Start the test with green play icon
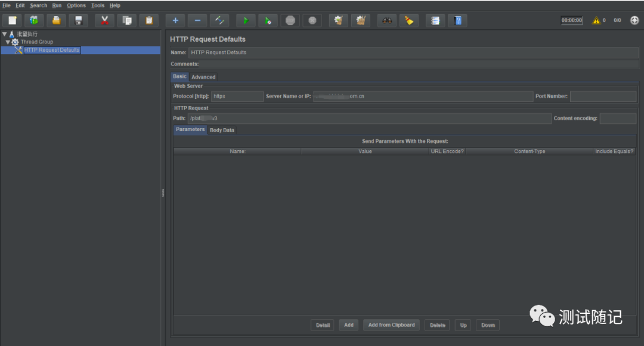 [x=246, y=20]
